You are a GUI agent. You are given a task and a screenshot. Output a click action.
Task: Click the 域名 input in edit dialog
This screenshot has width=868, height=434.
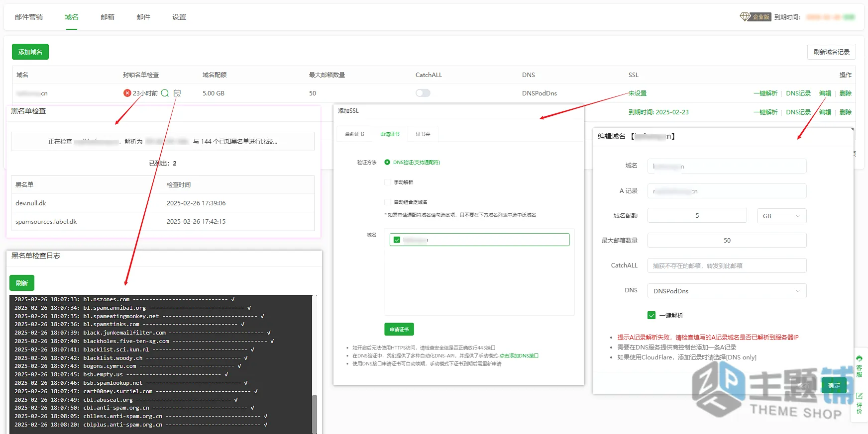click(x=727, y=166)
